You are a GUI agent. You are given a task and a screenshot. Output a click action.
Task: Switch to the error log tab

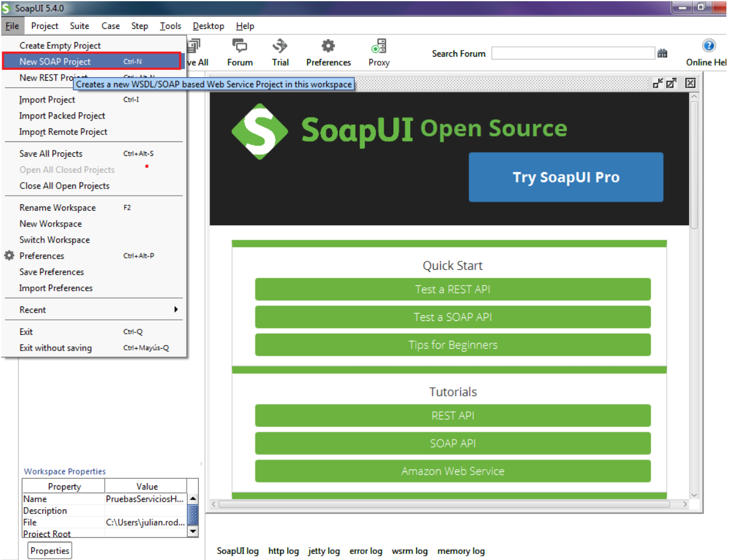pyautogui.click(x=366, y=551)
